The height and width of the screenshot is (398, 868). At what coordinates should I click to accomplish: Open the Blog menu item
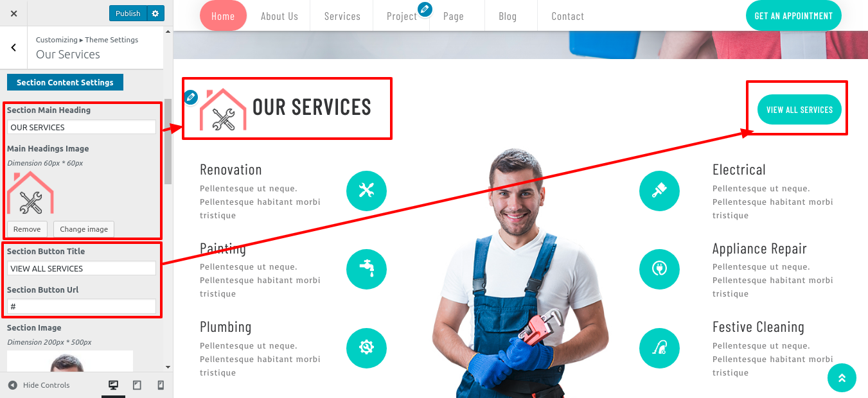pos(508,16)
